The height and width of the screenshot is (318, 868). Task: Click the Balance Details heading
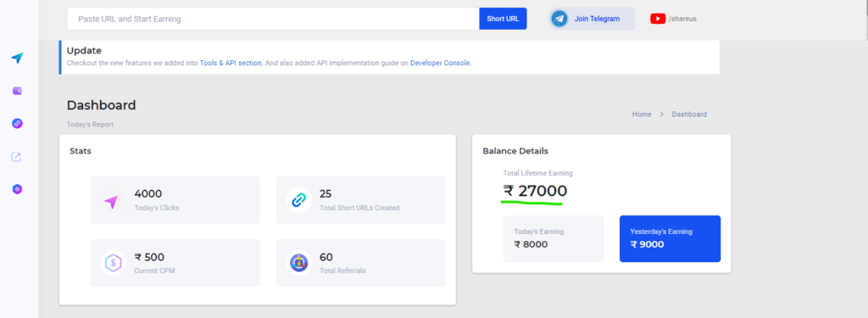pyautogui.click(x=515, y=151)
